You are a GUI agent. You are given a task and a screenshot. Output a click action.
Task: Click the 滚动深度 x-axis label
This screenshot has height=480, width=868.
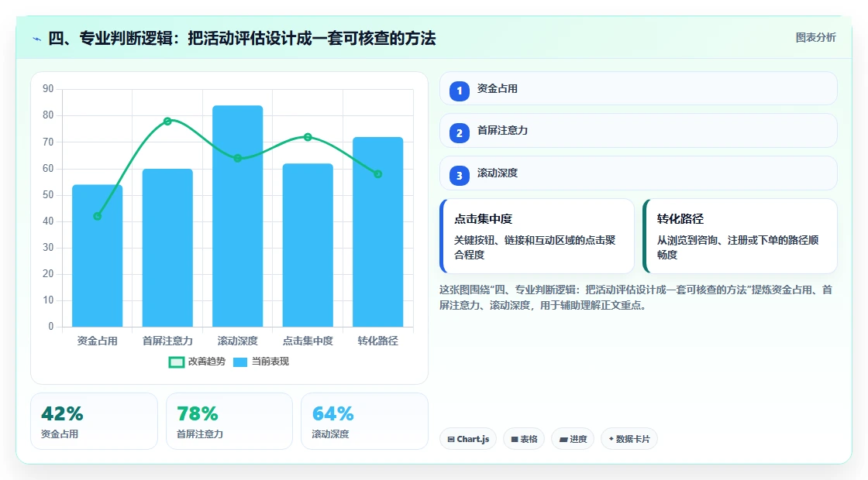pyautogui.click(x=237, y=341)
